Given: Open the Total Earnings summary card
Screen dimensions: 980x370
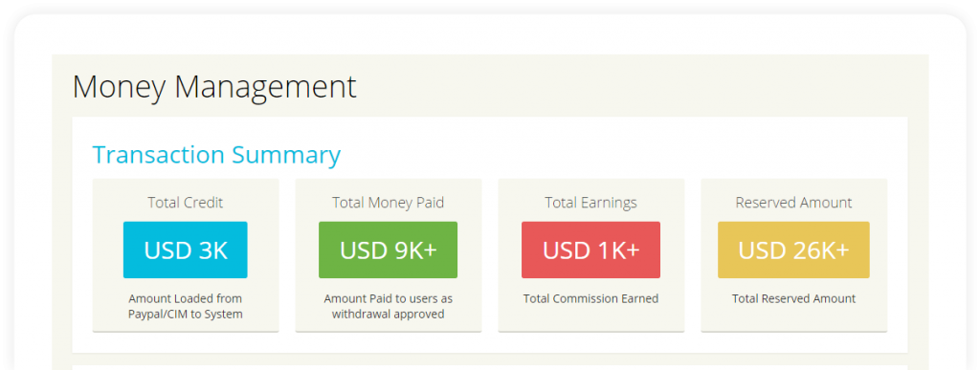Looking at the screenshot, I should tap(591, 255).
